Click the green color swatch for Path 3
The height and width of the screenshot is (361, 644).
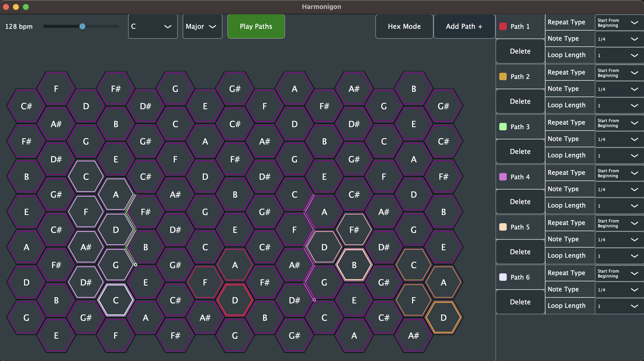point(503,127)
